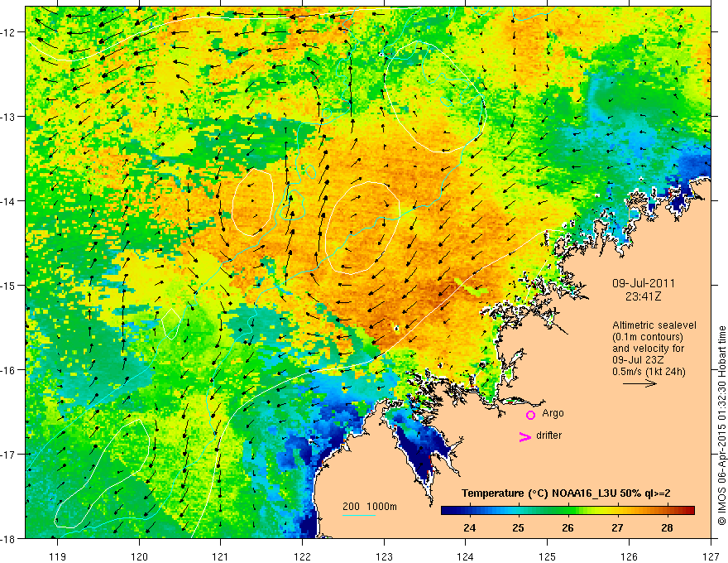This screenshot has width=728, height=563.
Task: Click the color bar value 28
Action: 667,527
